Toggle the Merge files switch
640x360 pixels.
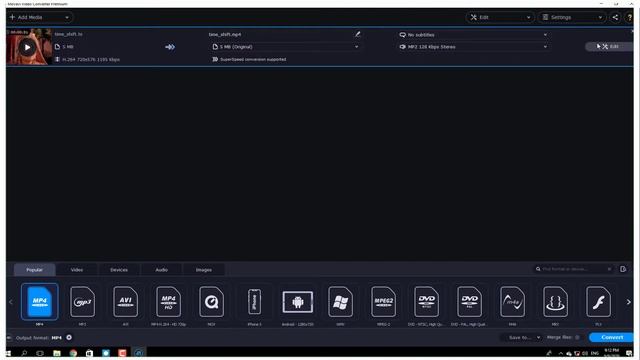click(x=577, y=337)
